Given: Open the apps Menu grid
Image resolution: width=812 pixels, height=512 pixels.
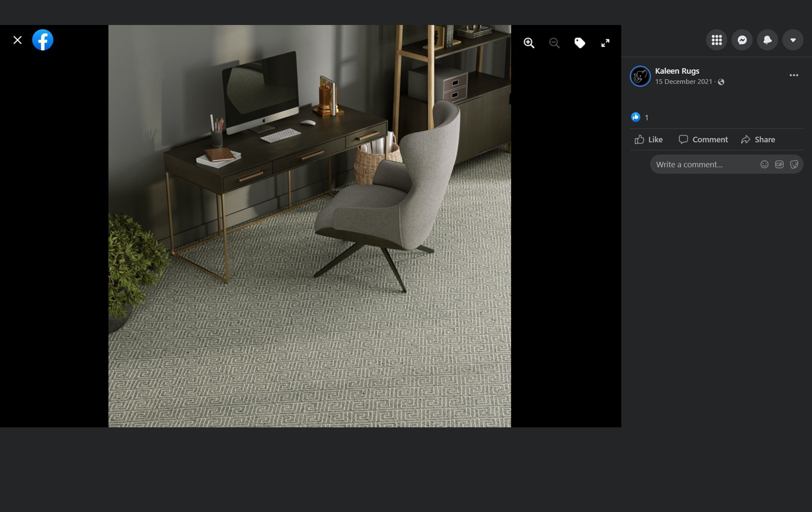Looking at the screenshot, I should point(716,40).
